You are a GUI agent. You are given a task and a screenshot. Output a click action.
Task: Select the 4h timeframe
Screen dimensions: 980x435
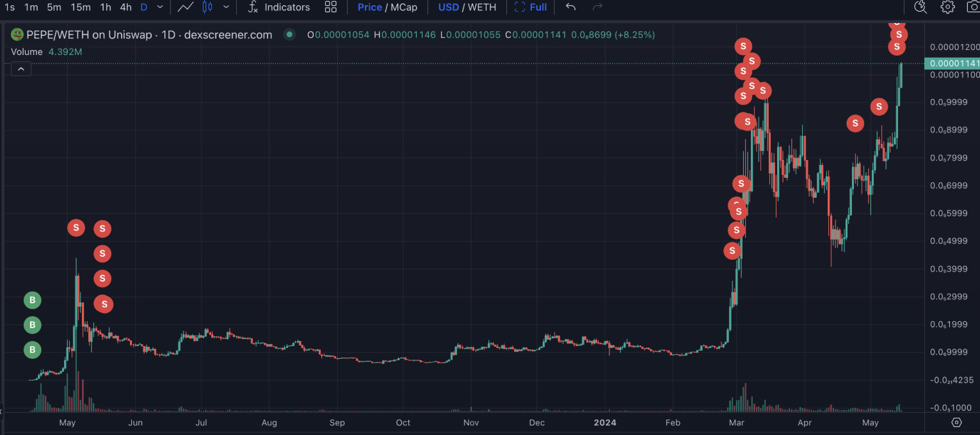[126, 7]
